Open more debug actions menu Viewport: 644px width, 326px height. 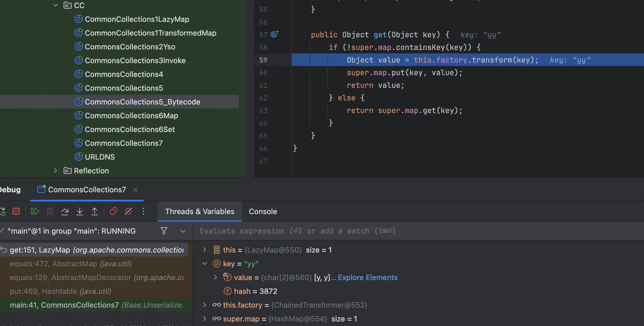click(x=143, y=211)
